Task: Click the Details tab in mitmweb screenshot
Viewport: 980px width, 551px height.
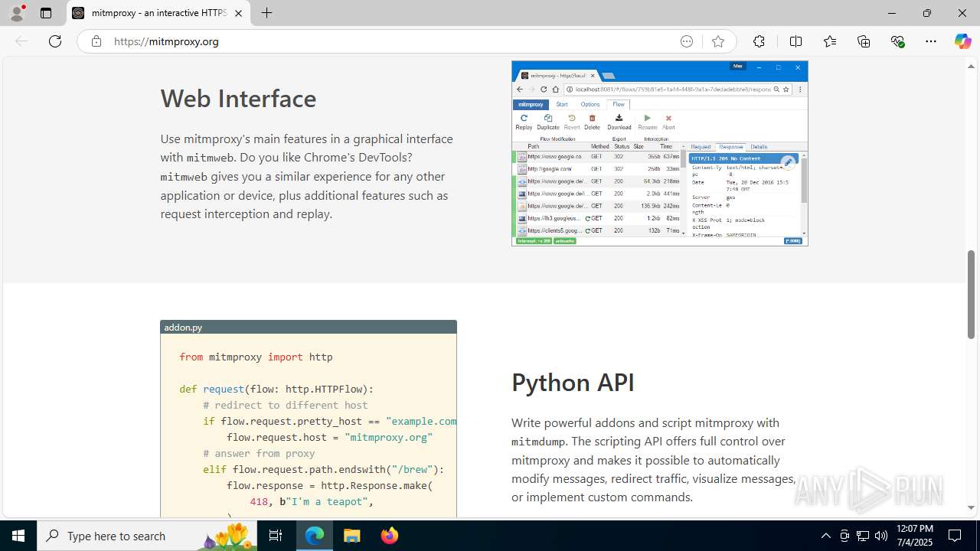Action: 759,147
